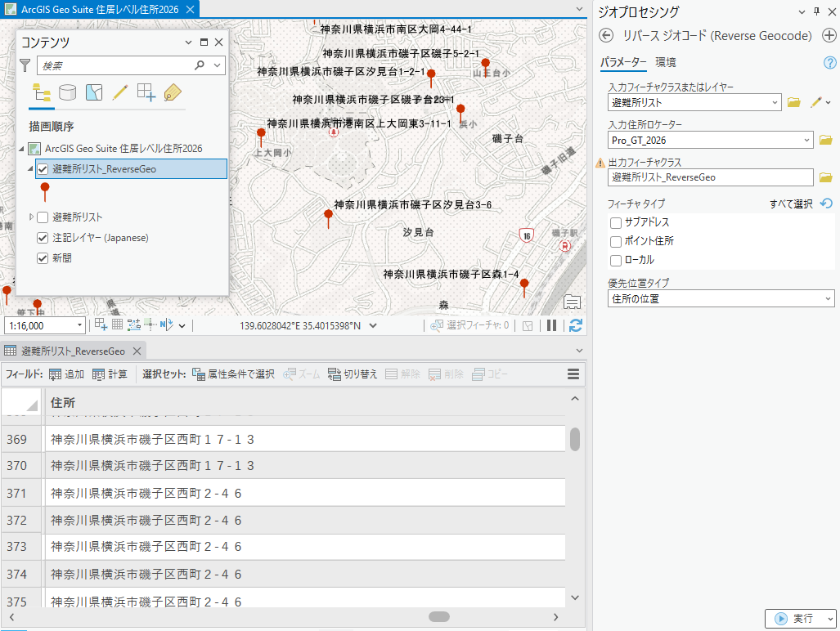
Task: Select the List By Selection icon
Action: pyautogui.click(x=94, y=93)
